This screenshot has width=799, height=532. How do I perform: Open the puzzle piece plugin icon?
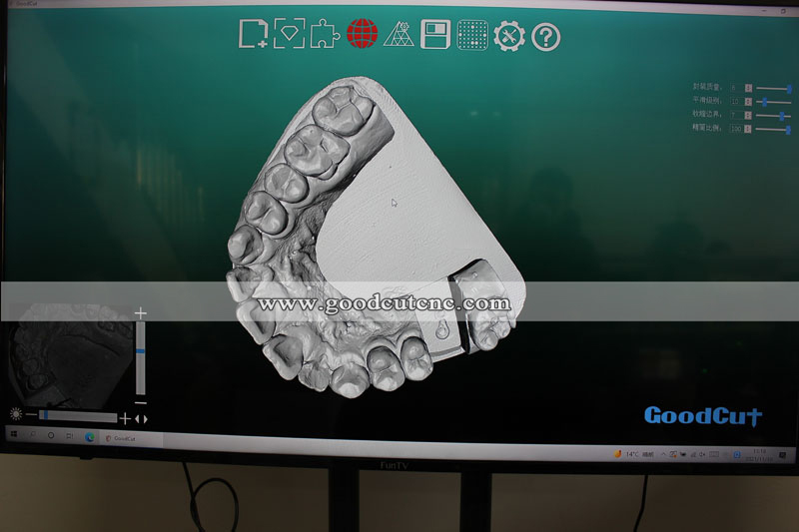(326, 34)
